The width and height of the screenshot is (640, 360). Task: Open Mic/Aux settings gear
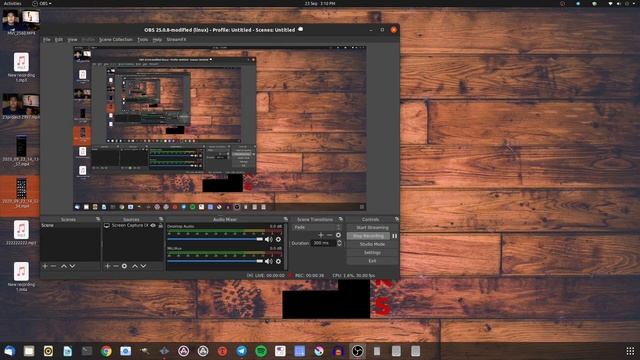(x=278, y=261)
